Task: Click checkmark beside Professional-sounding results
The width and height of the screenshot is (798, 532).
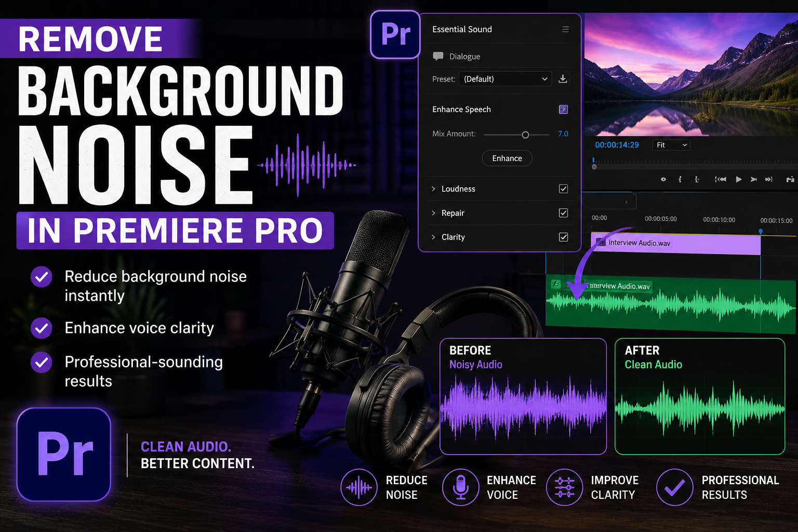Action: (41, 362)
